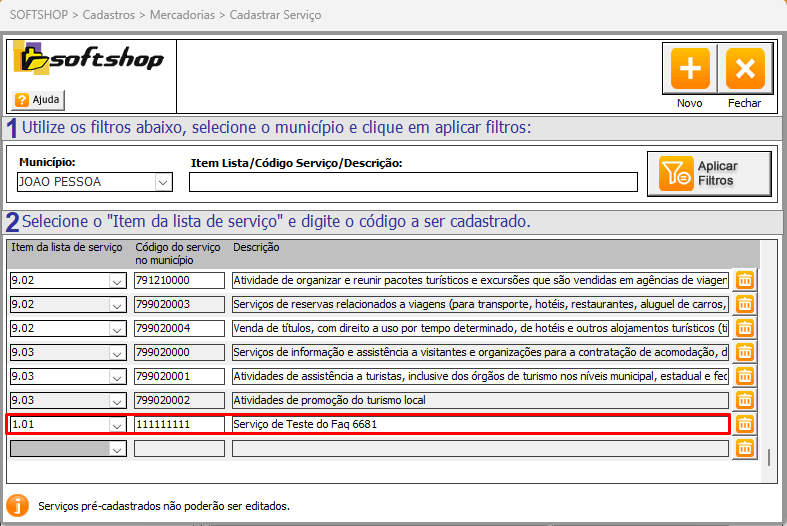
Task: Click the Novo plus icon button
Action: point(690,68)
